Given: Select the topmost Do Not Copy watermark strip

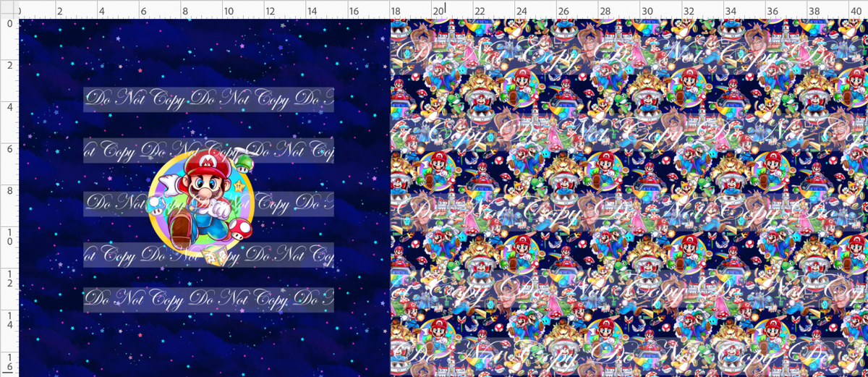Looking at the screenshot, I should pos(208,100).
